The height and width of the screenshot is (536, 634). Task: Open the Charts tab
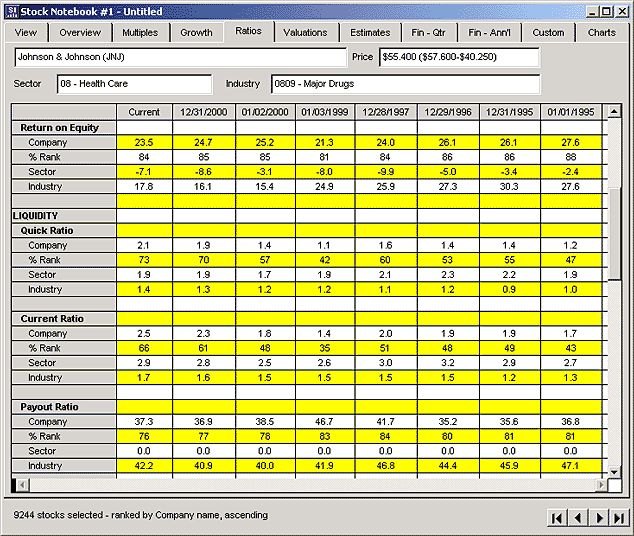pos(602,32)
